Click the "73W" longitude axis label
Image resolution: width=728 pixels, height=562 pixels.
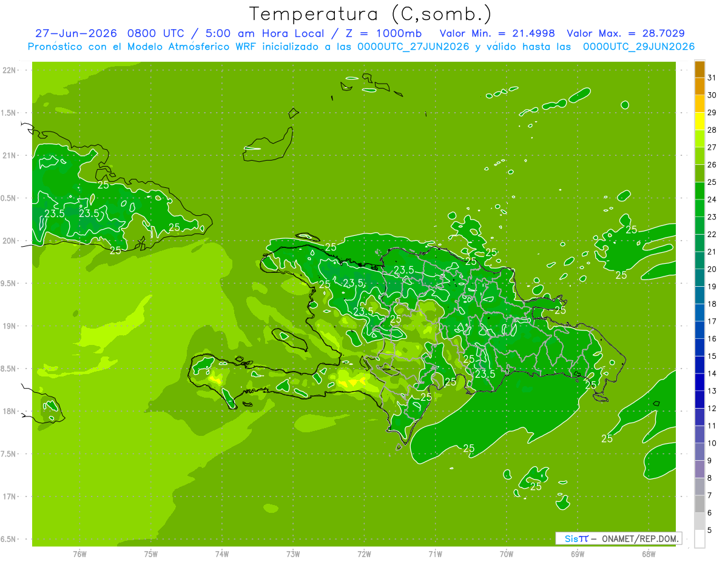tap(293, 554)
